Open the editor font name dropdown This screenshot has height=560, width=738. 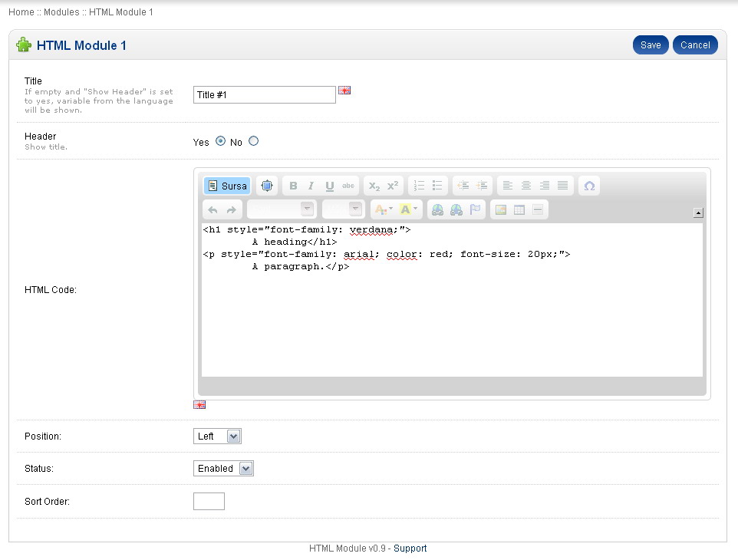281,209
